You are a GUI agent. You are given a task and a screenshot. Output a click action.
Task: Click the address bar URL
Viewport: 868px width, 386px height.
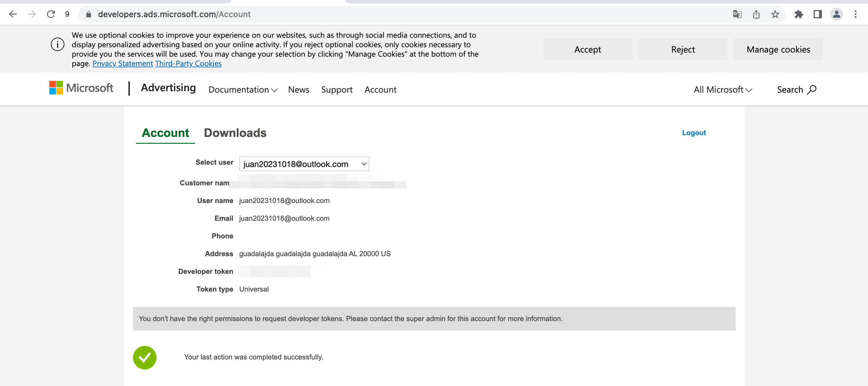click(x=174, y=14)
